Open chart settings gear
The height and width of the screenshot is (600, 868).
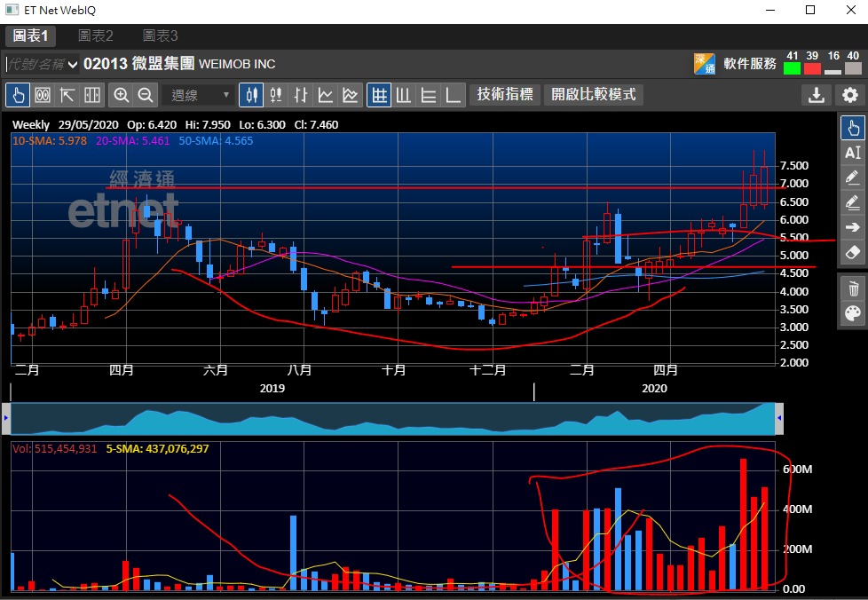coord(849,95)
